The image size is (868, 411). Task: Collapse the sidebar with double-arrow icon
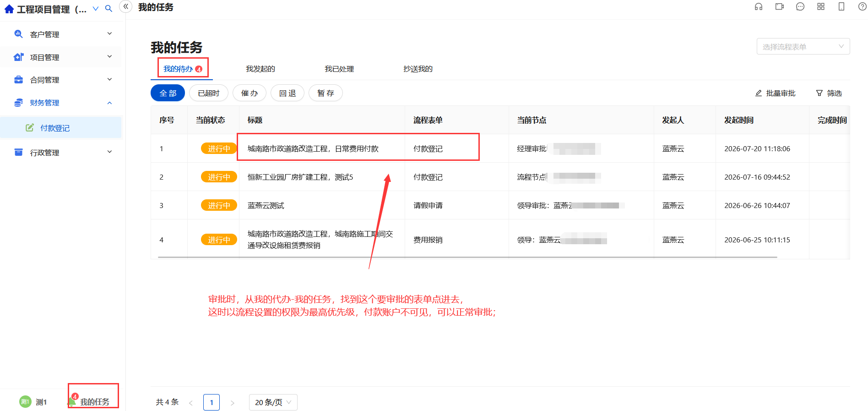[x=125, y=6]
